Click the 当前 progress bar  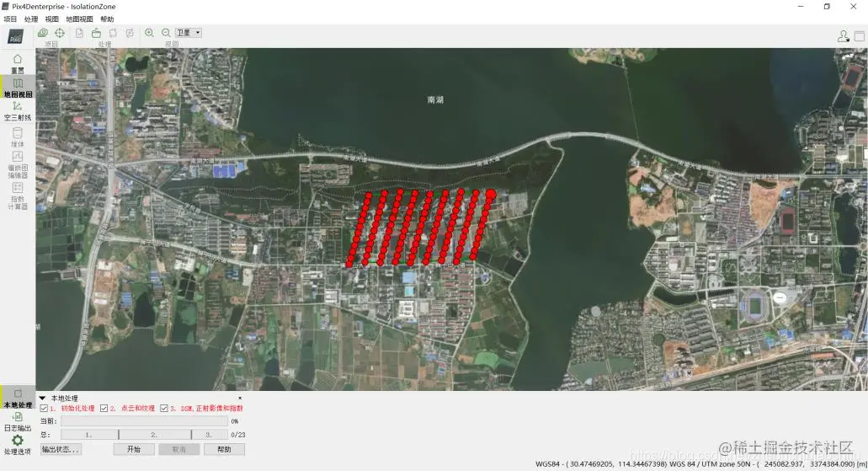144,421
